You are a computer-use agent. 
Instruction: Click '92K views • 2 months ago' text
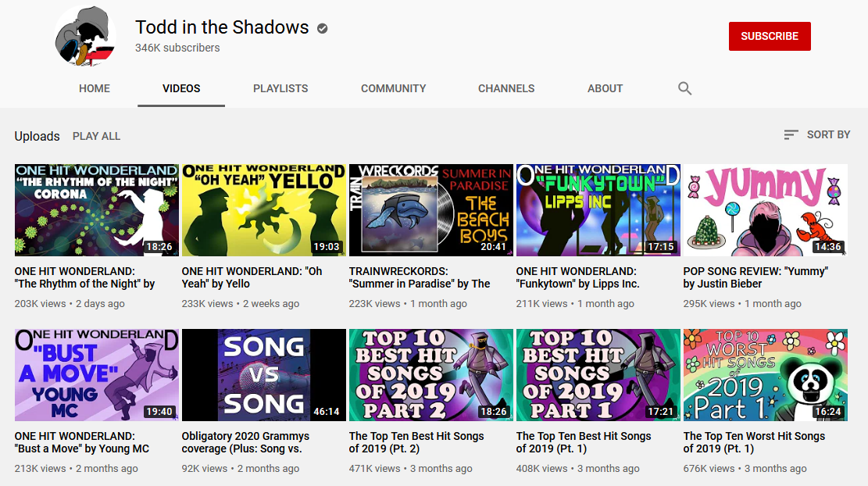pos(241,468)
